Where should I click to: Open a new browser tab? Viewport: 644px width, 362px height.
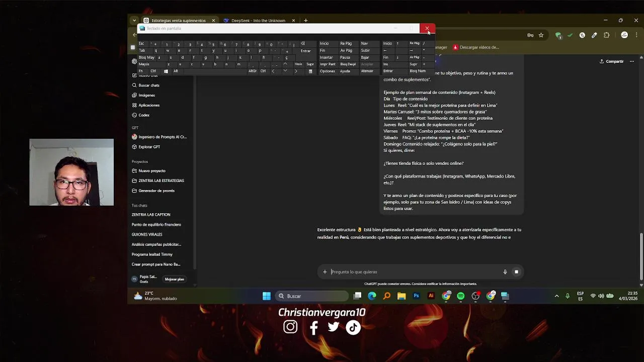(305, 21)
